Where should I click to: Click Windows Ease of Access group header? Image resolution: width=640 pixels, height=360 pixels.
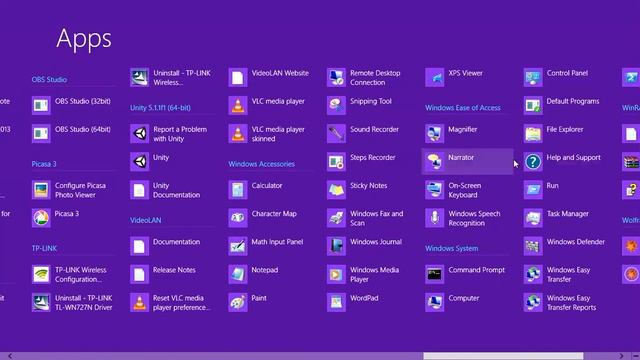463,108
